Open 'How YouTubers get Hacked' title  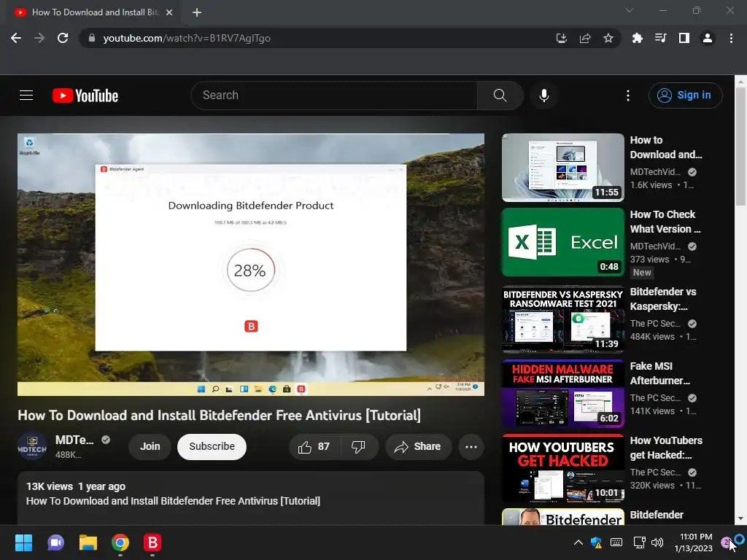coord(666,448)
